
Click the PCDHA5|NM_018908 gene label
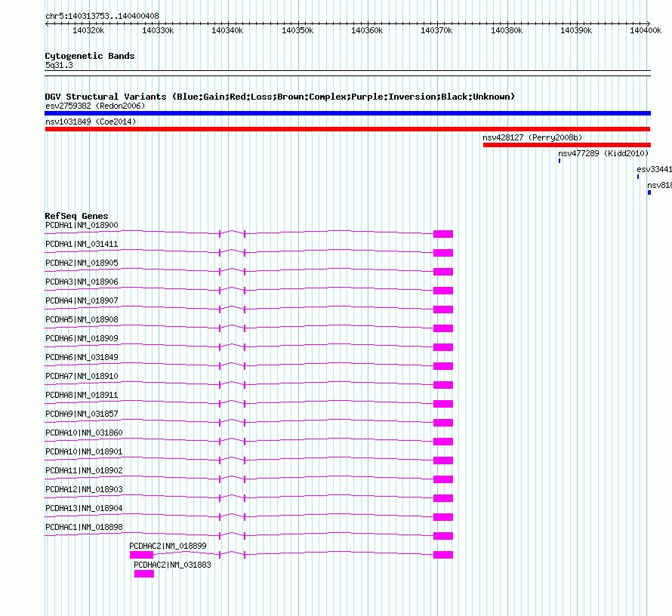(82, 319)
